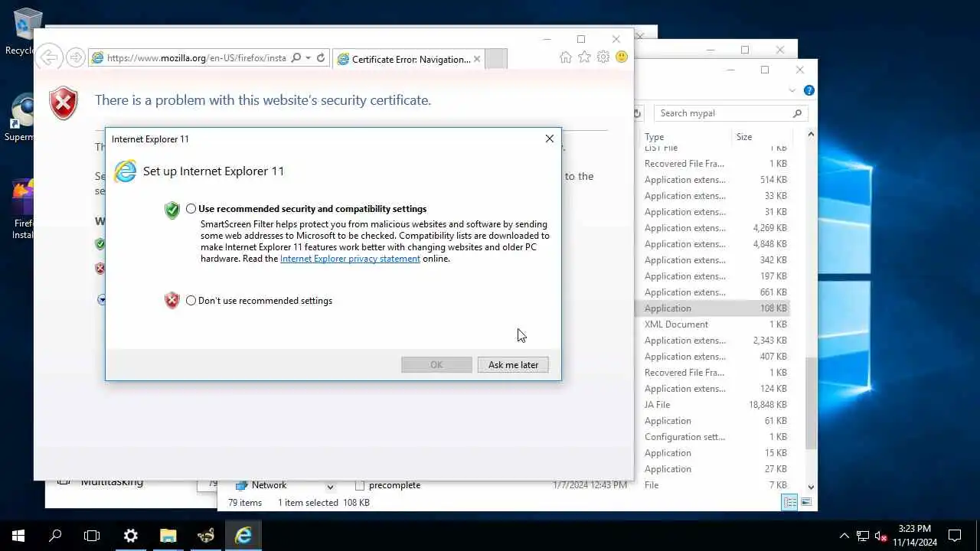Open the Windows Start menu
This screenshot has width=980, height=551.
click(18, 536)
